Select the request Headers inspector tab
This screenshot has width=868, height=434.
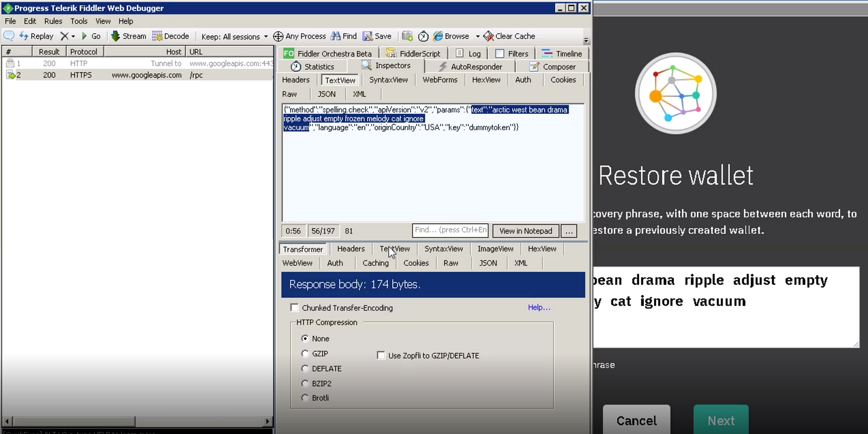pos(296,80)
